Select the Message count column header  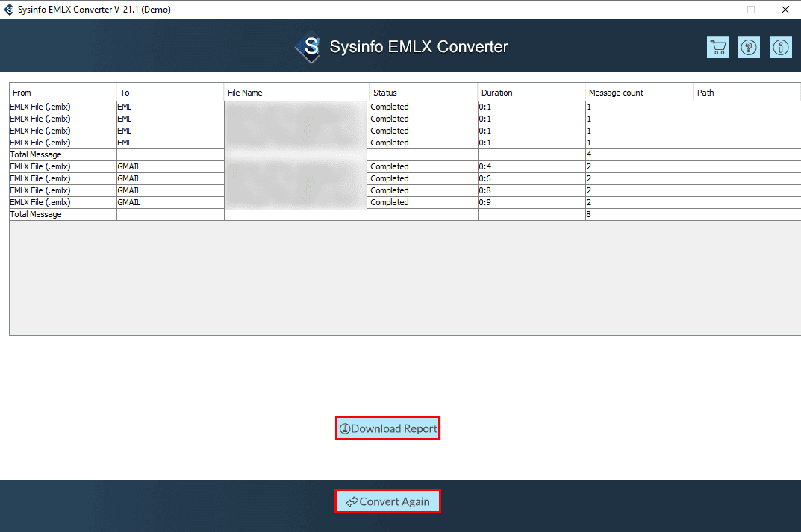click(x=639, y=93)
